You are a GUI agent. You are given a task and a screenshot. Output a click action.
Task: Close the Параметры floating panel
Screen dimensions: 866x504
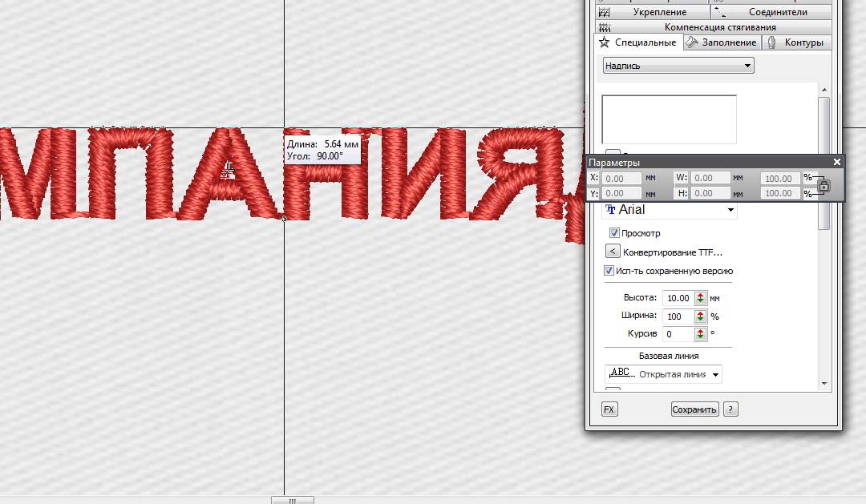(837, 162)
